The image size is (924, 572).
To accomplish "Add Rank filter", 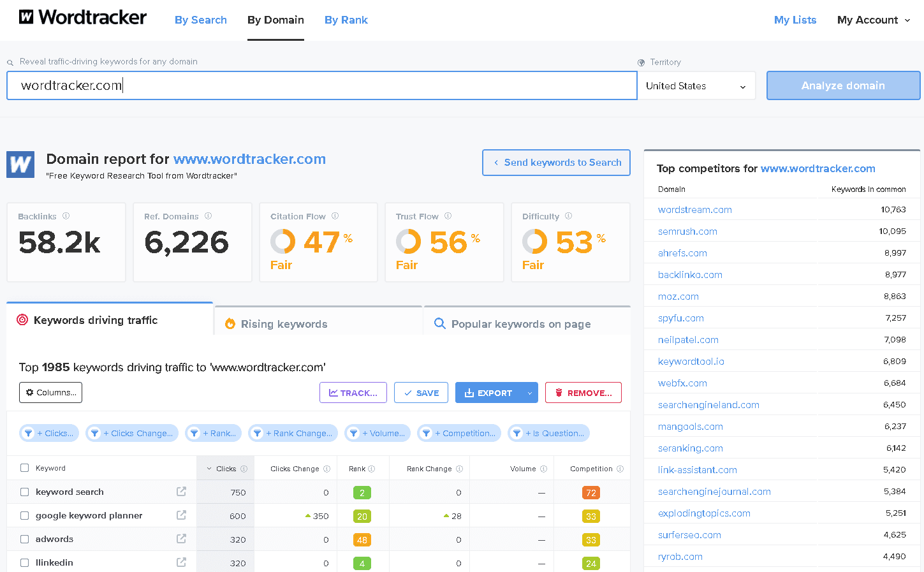I will (x=213, y=434).
